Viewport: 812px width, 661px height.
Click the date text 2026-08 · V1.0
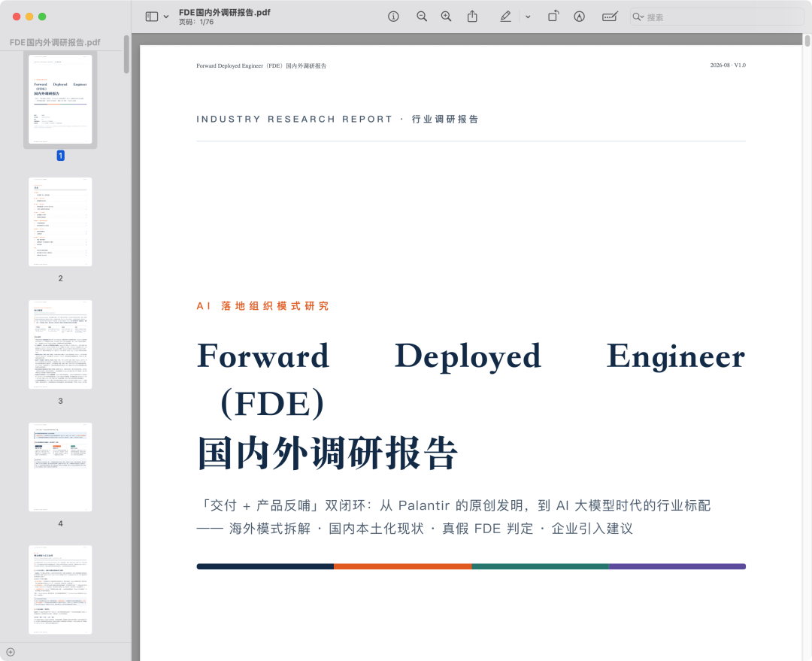point(728,65)
